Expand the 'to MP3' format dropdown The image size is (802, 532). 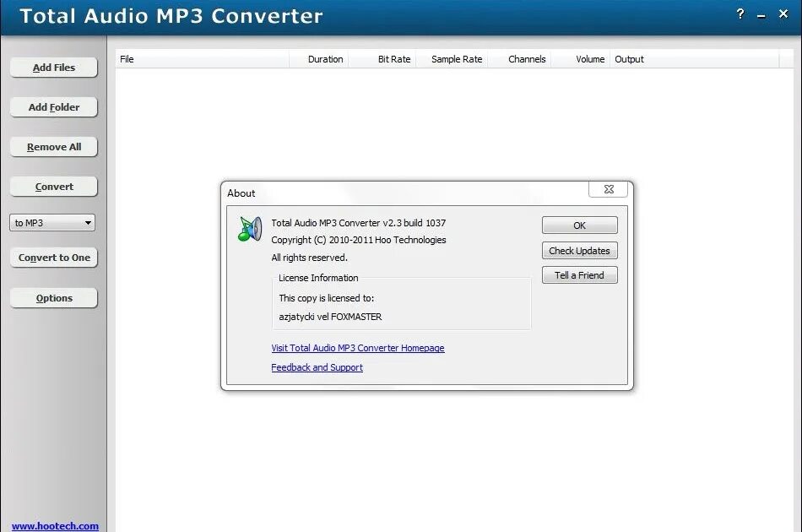pyautogui.click(x=52, y=223)
